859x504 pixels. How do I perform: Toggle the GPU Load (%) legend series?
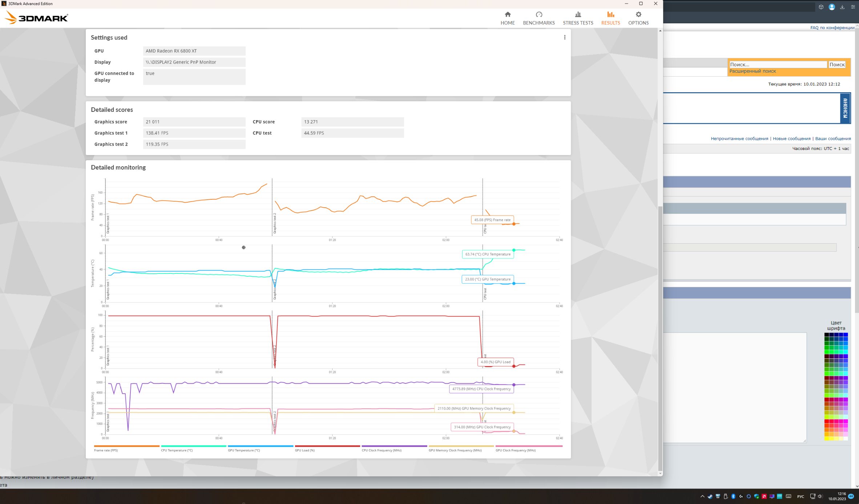(x=305, y=450)
